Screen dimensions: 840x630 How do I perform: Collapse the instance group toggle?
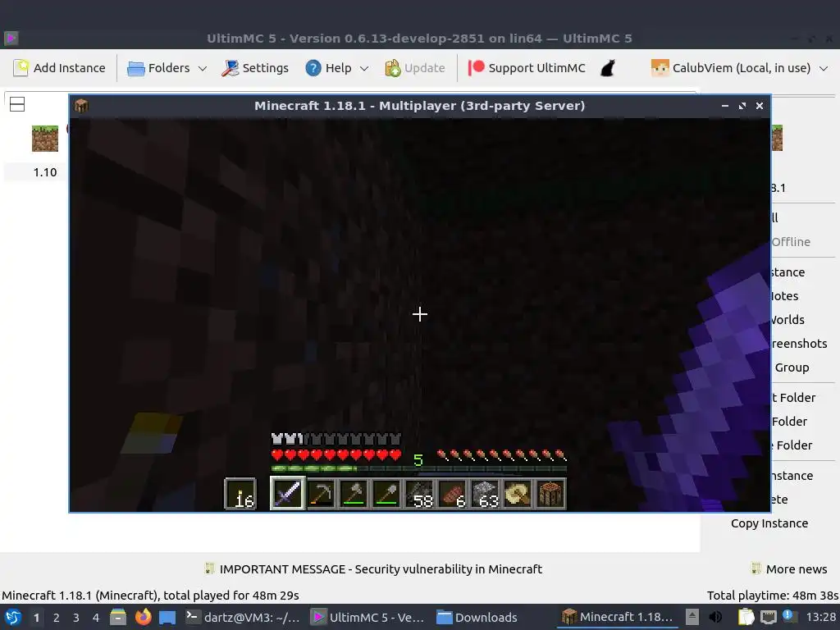17,104
